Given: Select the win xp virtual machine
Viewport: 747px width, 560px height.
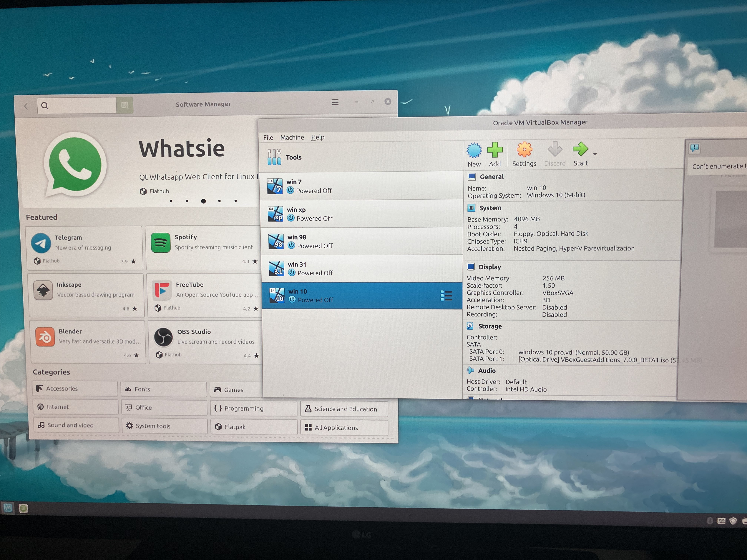Looking at the screenshot, I should 362,214.
